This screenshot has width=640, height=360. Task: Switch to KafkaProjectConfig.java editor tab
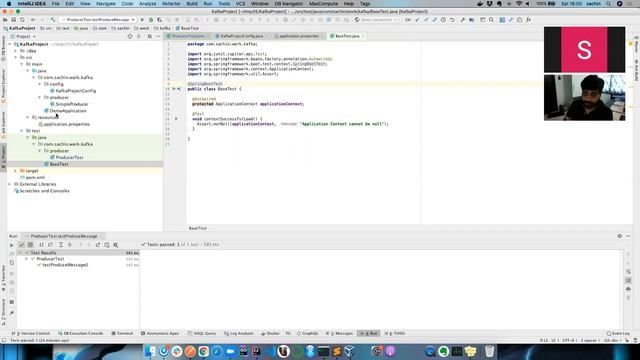[x=241, y=36]
